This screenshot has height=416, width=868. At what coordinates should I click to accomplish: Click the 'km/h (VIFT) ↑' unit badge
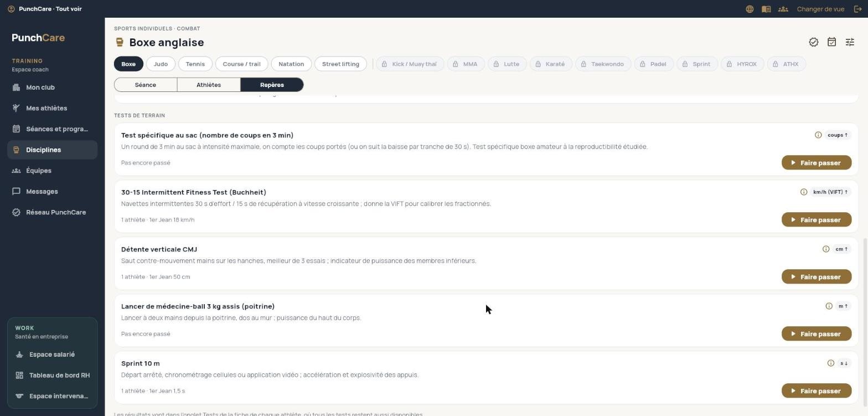(x=830, y=192)
